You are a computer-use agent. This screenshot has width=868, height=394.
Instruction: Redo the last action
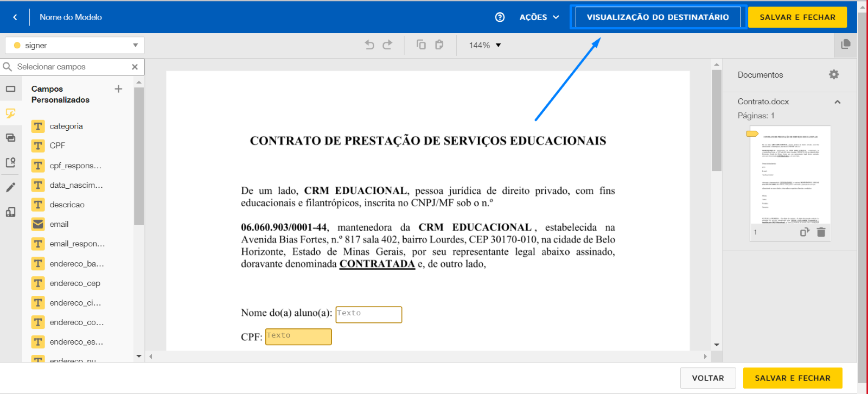387,45
